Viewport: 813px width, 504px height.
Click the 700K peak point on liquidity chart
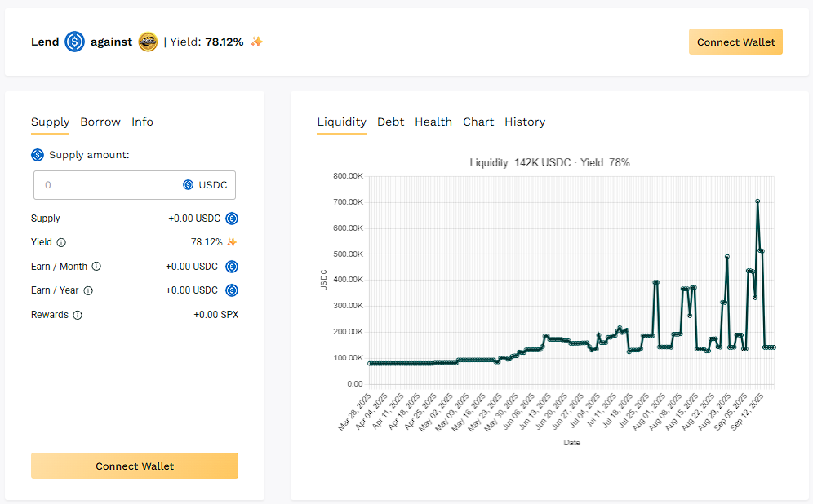[x=757, y=201]
